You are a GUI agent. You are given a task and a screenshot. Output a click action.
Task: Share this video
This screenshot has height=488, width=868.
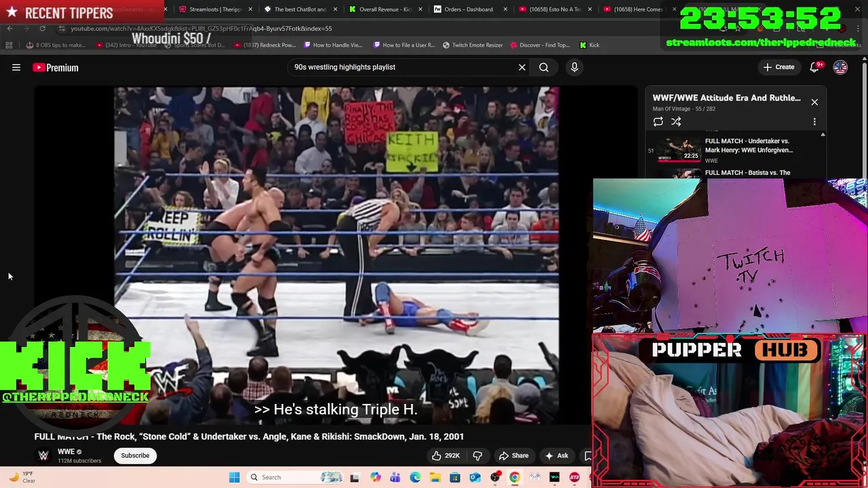[x=513, y=455]
